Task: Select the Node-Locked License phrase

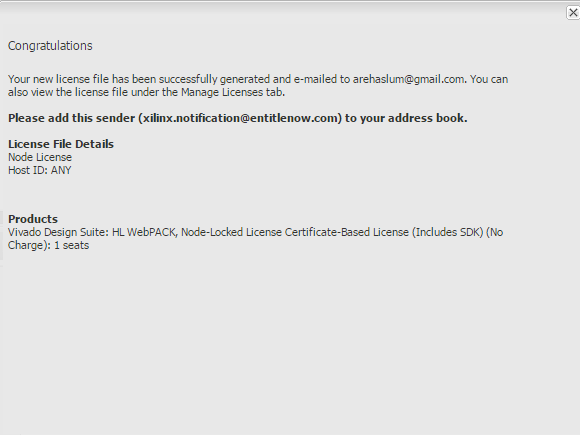Action: coord(231,232)
